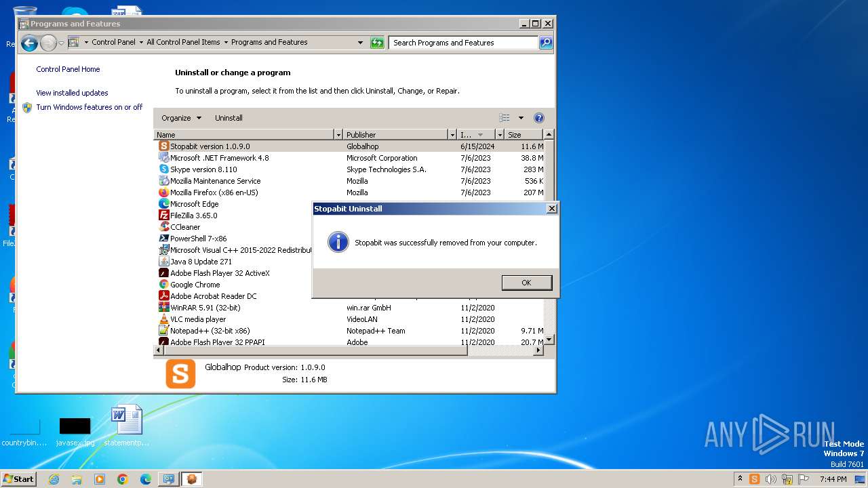
Task: Open the Organize dropdown menu
Action: (x=181, y=118)
